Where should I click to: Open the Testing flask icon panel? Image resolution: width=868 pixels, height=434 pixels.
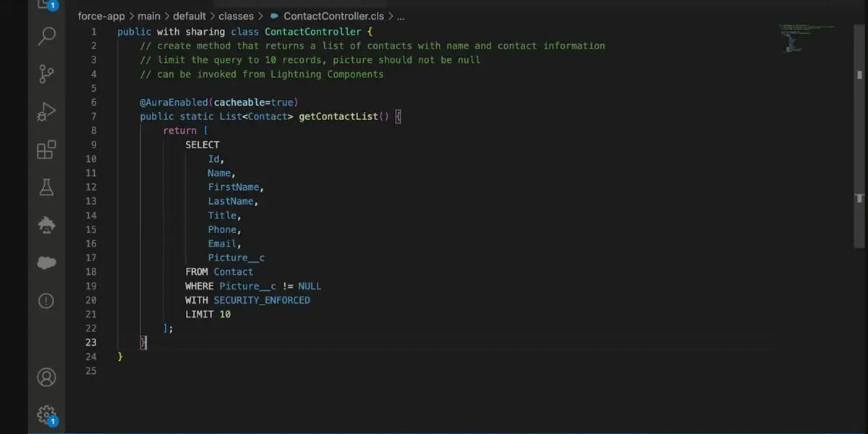click(46, 187)
